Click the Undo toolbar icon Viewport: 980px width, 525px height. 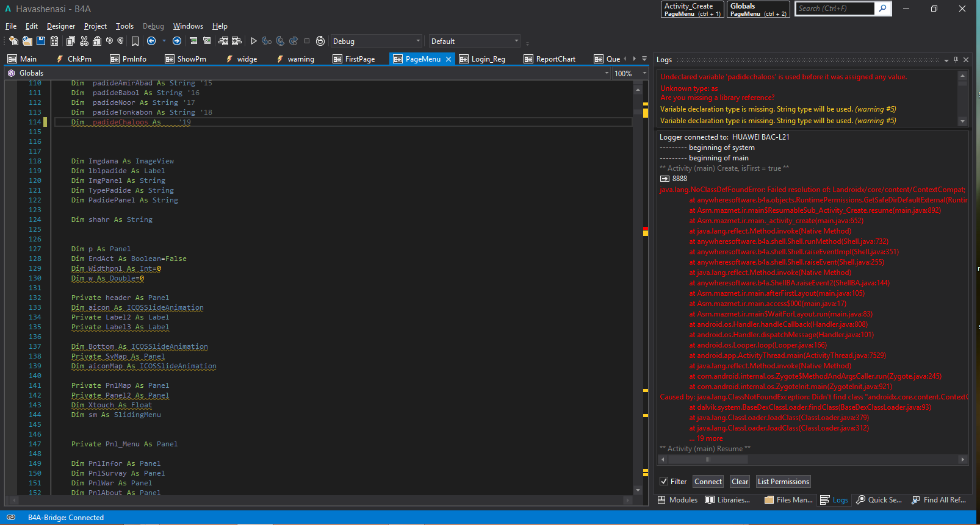pos(109,41)
